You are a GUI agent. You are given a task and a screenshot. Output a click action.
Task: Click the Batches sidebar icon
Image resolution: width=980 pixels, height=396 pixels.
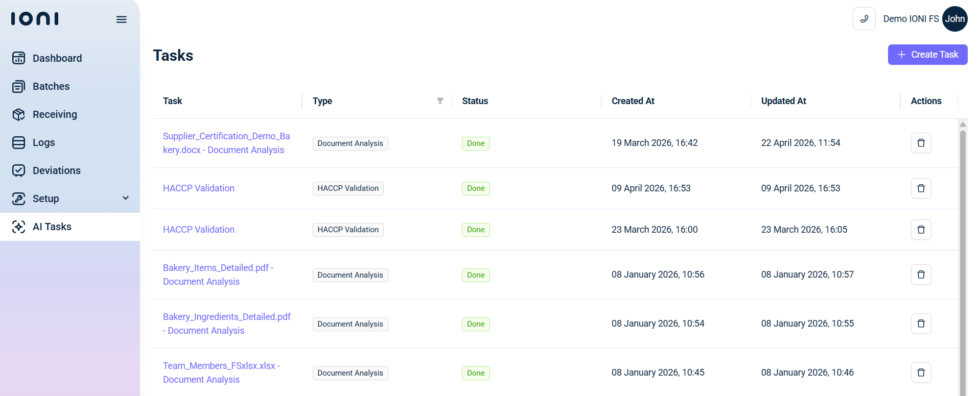[x=18, y=86]
